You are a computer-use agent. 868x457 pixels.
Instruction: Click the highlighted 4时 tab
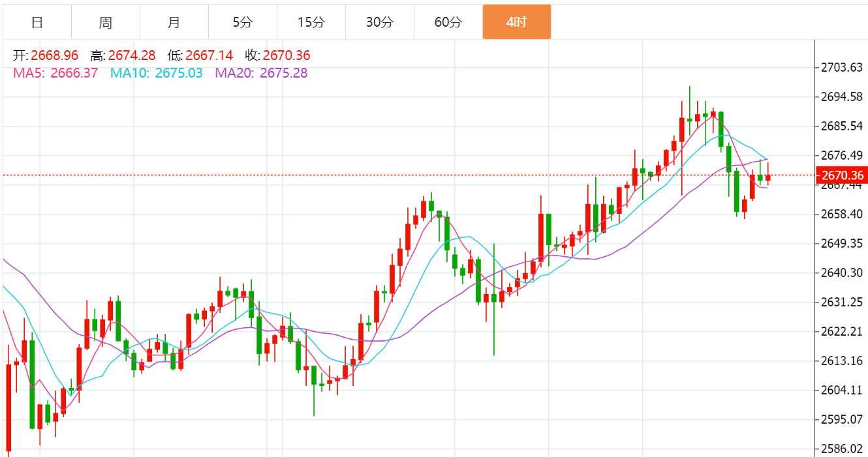tap(517, 22)
